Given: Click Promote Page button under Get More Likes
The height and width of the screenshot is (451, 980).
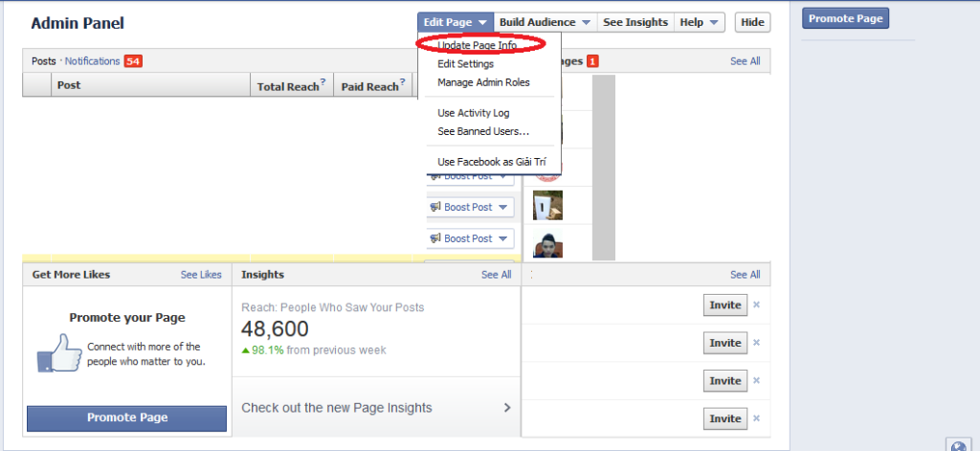Looking at the screenshot, I should 127,417.
